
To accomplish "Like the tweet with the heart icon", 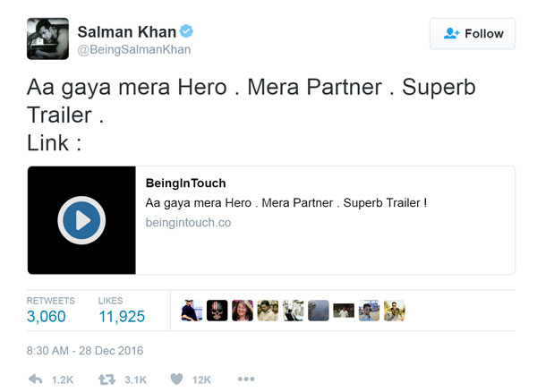I will (x=177, y=379).
